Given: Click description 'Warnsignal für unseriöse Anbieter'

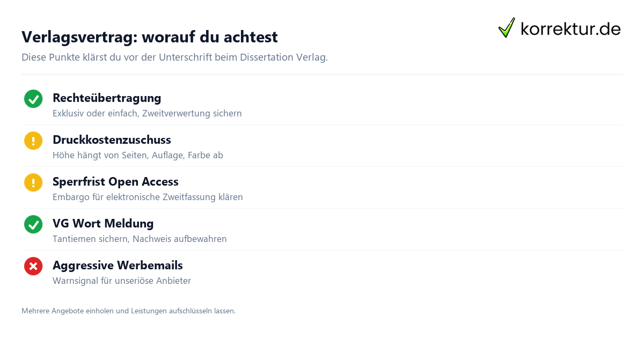Looking at the screenshot, I should (x=122, y=281).
